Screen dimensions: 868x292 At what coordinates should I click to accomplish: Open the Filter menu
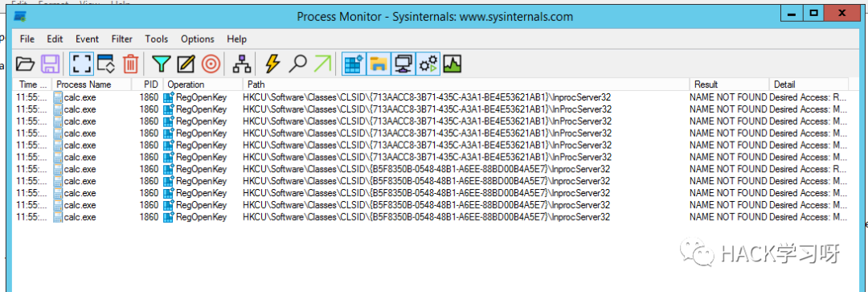[122, 39]
